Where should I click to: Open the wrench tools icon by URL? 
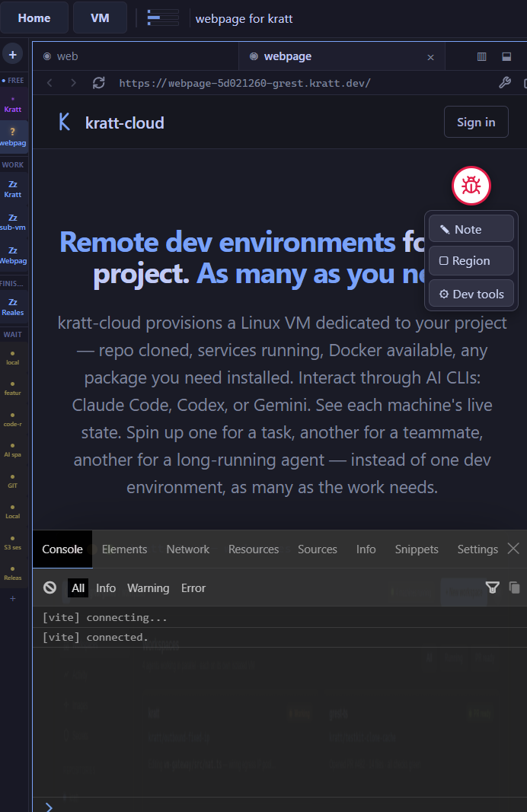[x=505, y=83]
